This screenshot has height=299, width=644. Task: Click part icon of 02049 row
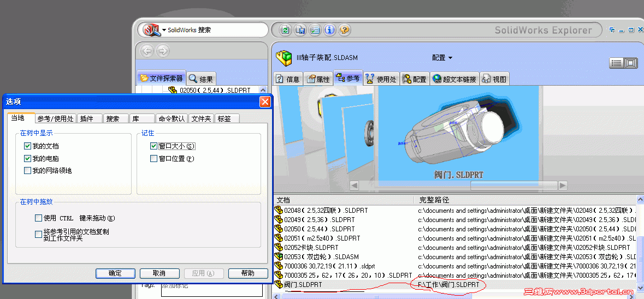(279, 219)
